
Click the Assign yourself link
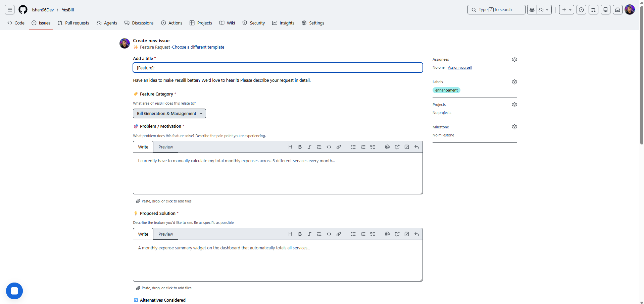[460, 67]
